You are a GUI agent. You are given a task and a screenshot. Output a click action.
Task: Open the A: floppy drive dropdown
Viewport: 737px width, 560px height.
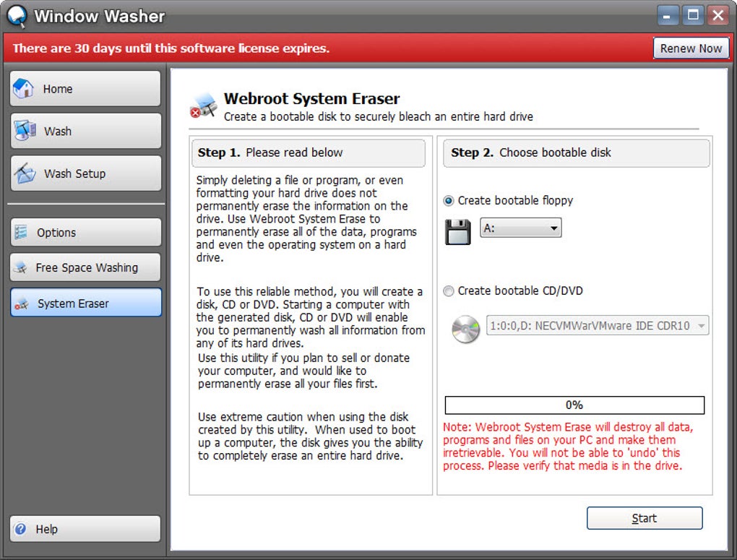(520, 228)
